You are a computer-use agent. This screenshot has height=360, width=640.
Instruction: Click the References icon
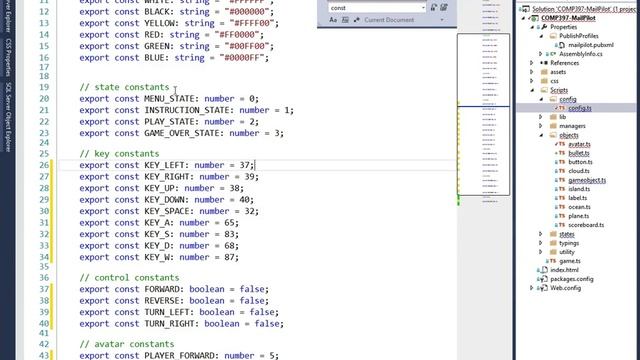(x=544, y=63)
